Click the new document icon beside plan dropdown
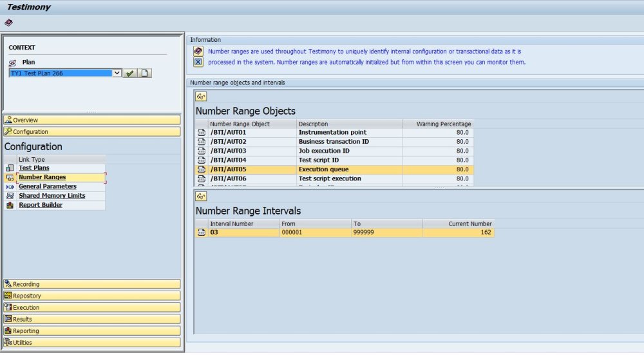This screenshot has height=355, width=644. coord(144,73)
